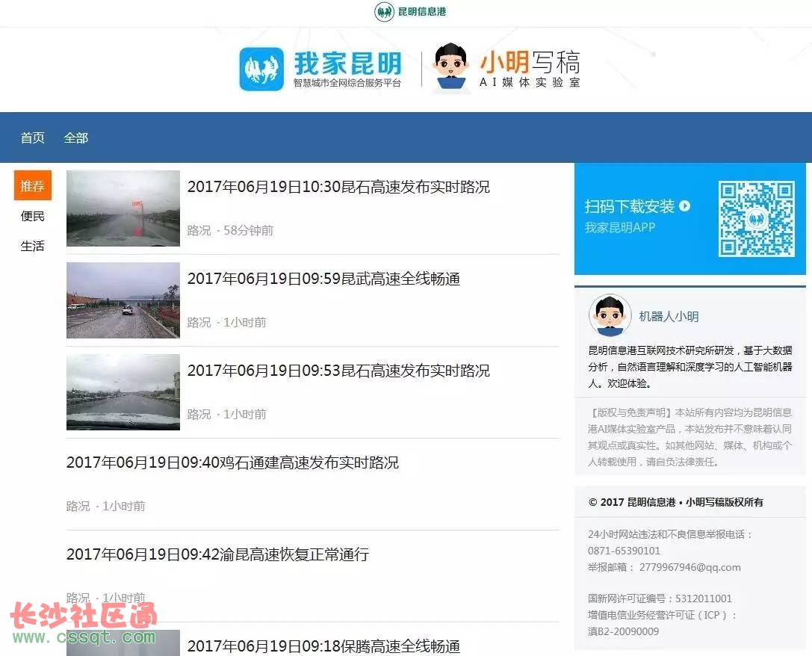
Task: Click the 小明写稿 banner title
Action: coord(530,62)
